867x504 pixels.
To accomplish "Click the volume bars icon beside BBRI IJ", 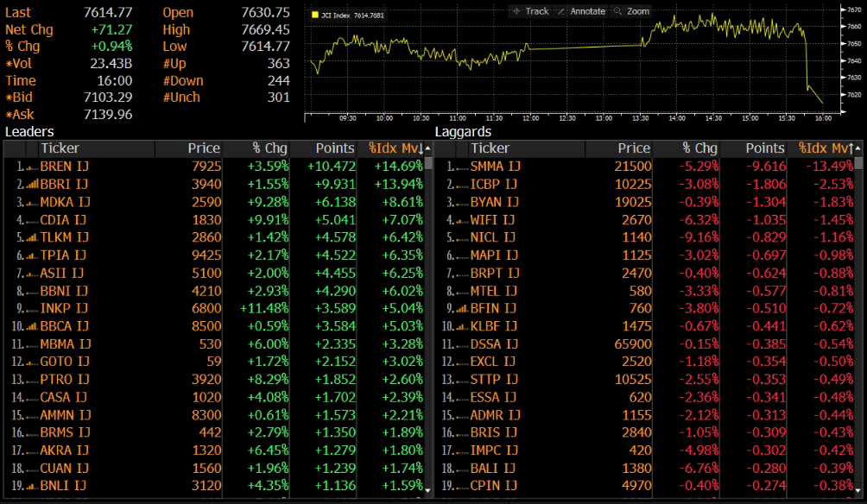I will point(32,184).
